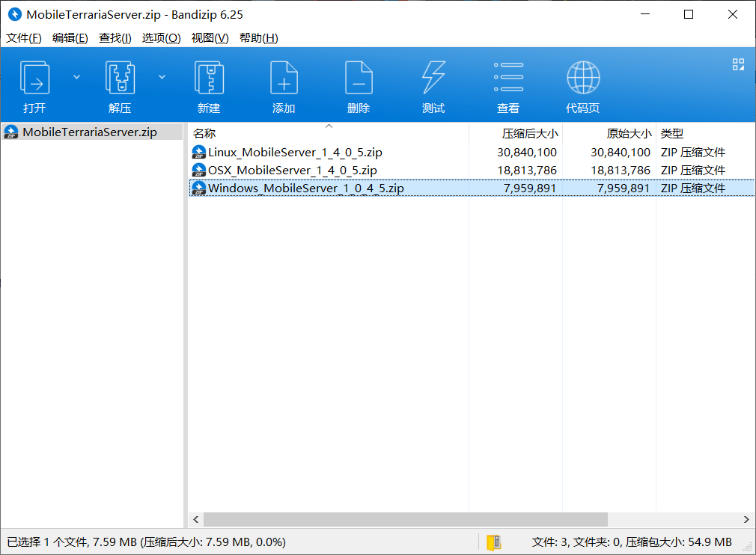Click the 18,813,786 original size cell

621,171
